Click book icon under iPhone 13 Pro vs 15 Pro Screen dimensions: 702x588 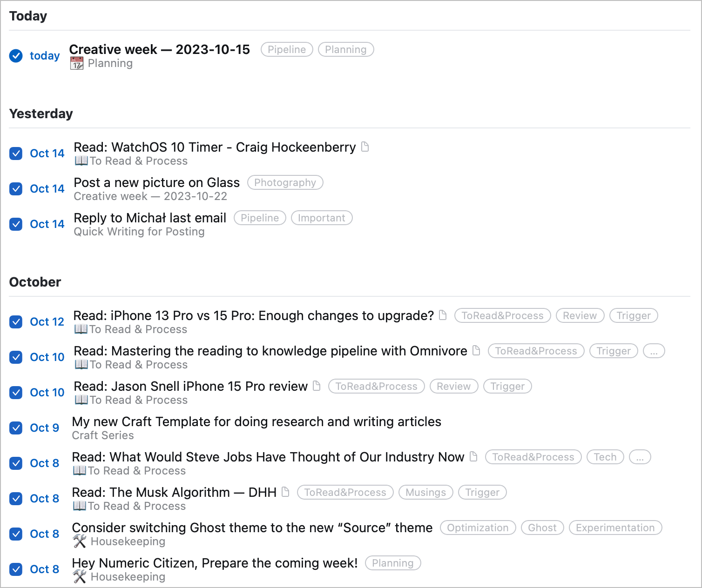coord(81,329)
